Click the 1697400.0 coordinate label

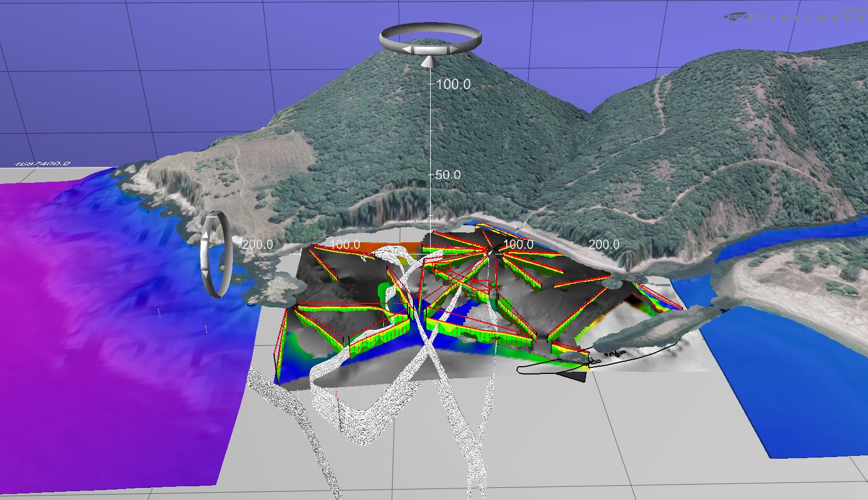(43, 164)
